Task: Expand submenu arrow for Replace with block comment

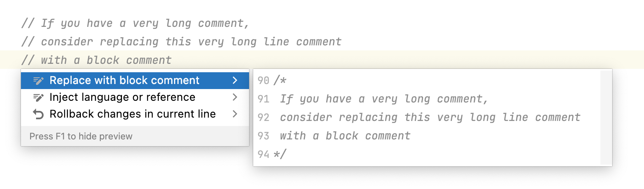Action: pyautogui.click(x=235, y=80)
